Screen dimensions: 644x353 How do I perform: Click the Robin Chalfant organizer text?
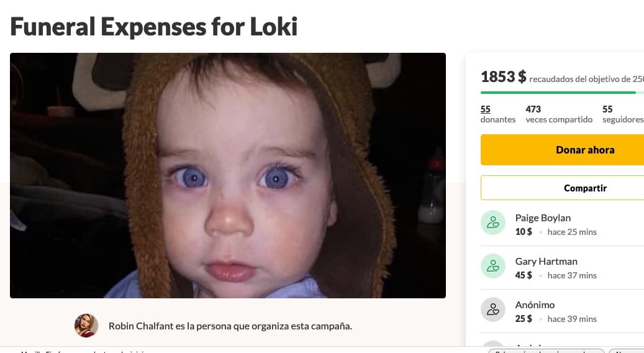pyautogui.click(x=230, y=326)
